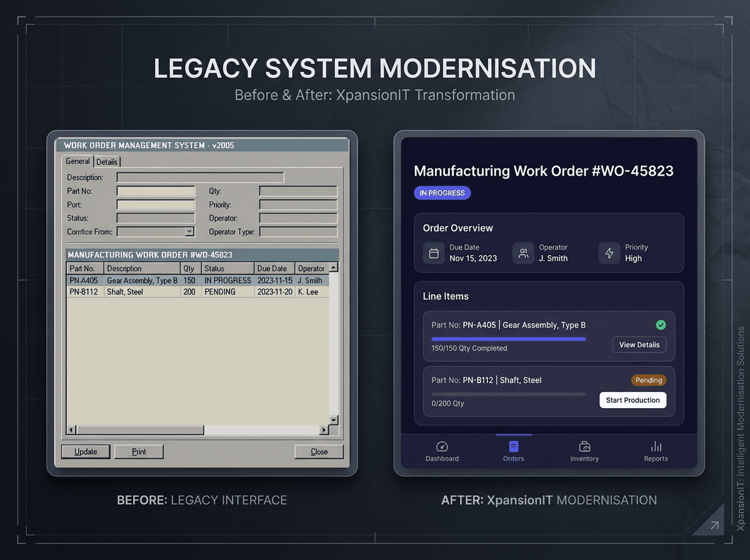Click the Operator input field in the legacy form
This screenshot has width=750, height=560.
[x=298, y=218]
